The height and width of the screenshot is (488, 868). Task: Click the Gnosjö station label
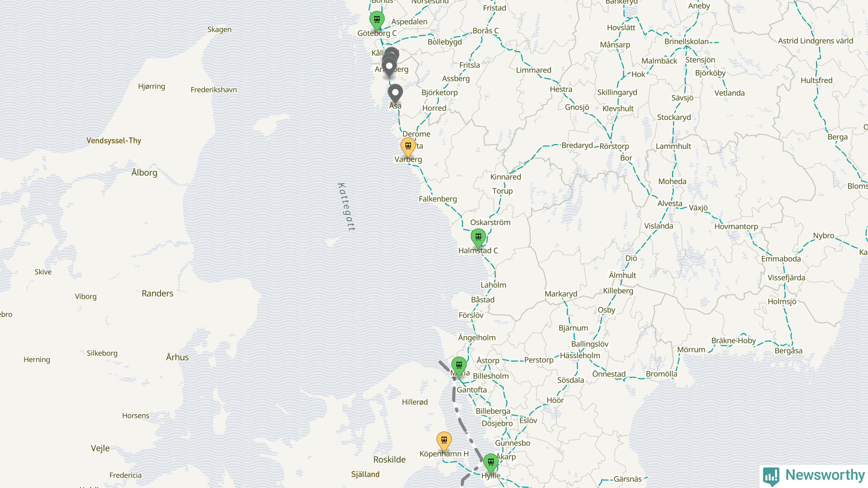coord(577,107)
